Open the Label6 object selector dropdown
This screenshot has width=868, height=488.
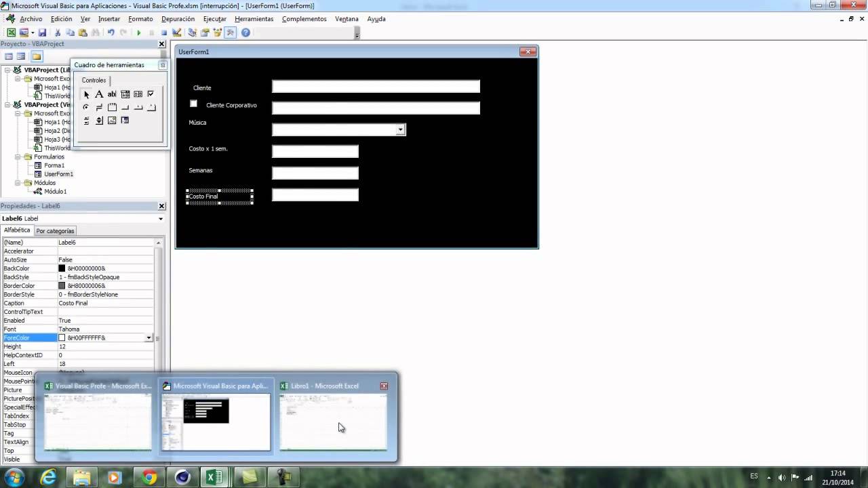point(161,218)
